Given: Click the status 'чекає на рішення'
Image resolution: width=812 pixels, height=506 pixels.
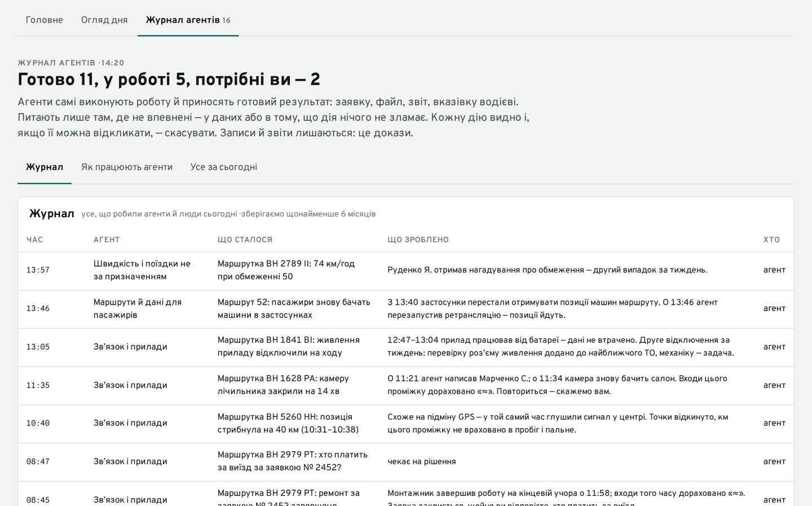Looking at the screenshot, I should (422, 461).
